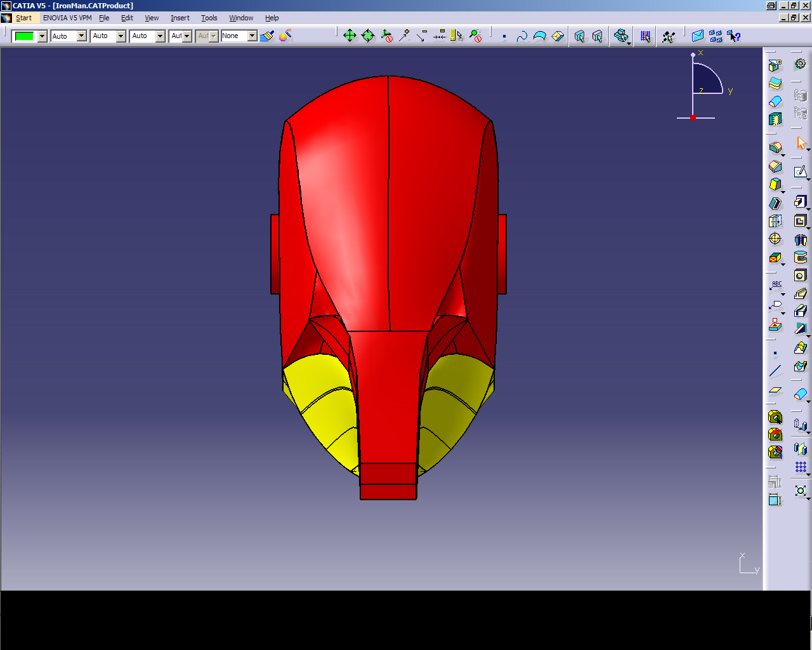Open the fill color dropdown arrow
This screenshot has height=650, width=812.
tap(42, 36)
